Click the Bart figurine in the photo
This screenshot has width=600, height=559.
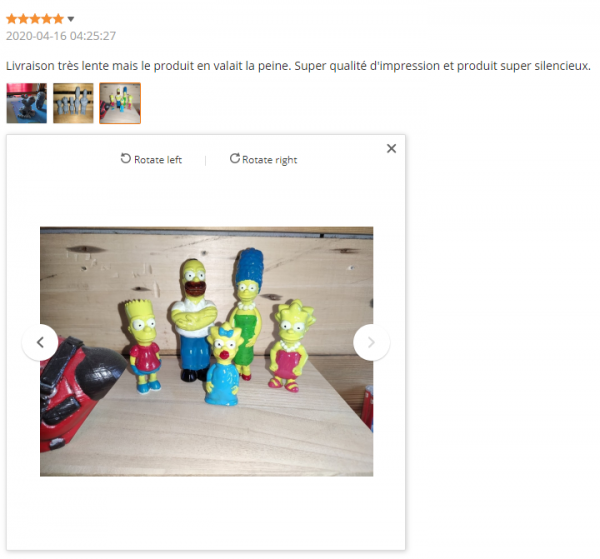coord(143,346)
